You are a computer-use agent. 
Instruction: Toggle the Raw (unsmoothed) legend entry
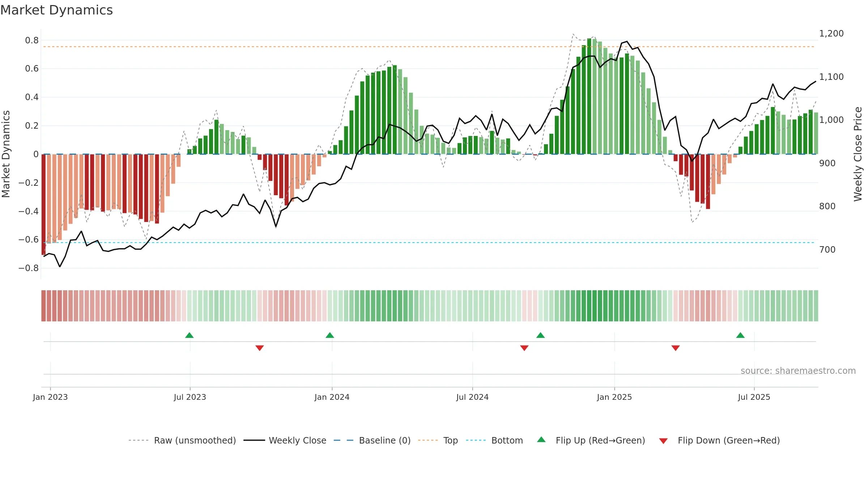coord(182,440)
